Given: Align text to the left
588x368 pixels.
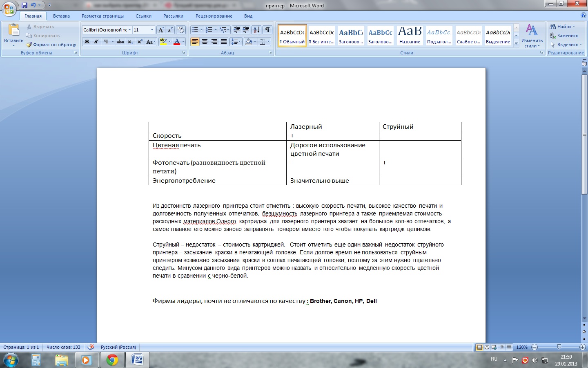Looking at the screenshot, I should pyautogui.click(x=195, y=42).
